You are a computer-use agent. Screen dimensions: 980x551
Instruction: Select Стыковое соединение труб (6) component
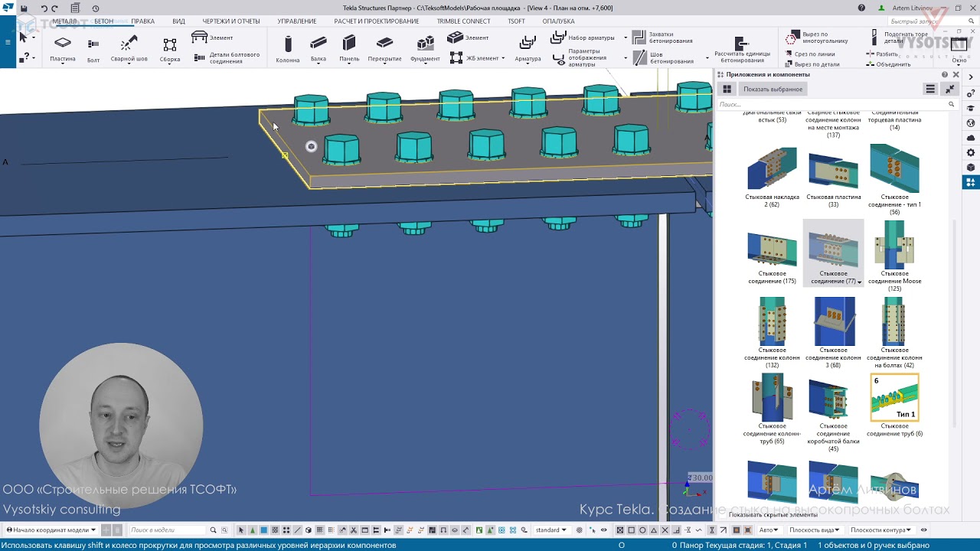click(x=894, y=406)
